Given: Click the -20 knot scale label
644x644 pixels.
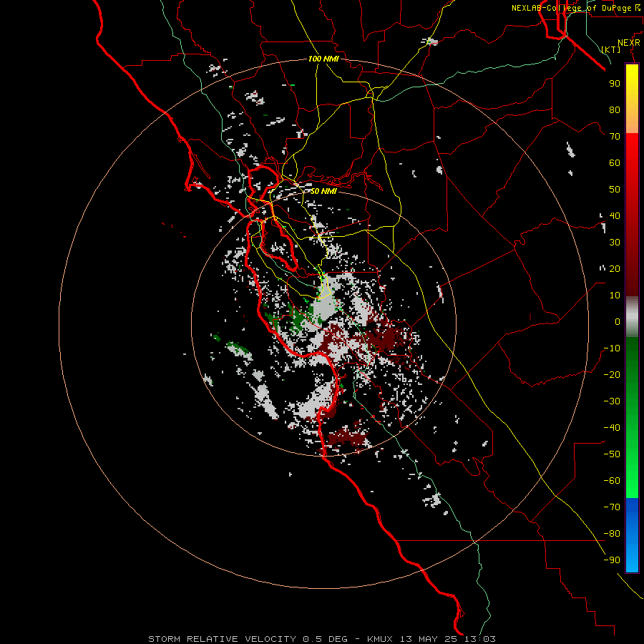Looking at the screenshot, I should pos(612,374).
